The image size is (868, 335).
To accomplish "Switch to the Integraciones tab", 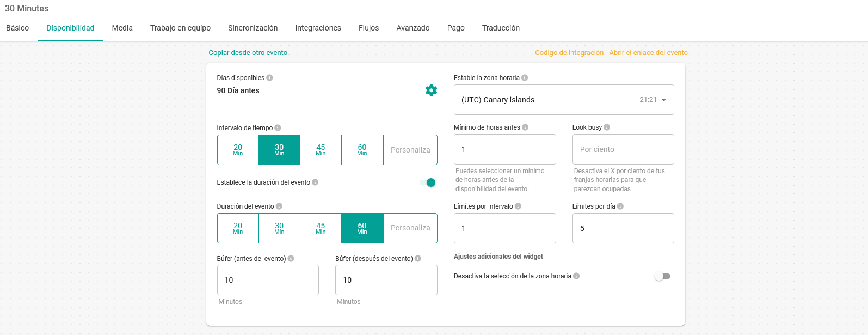I will pos(318,28).
